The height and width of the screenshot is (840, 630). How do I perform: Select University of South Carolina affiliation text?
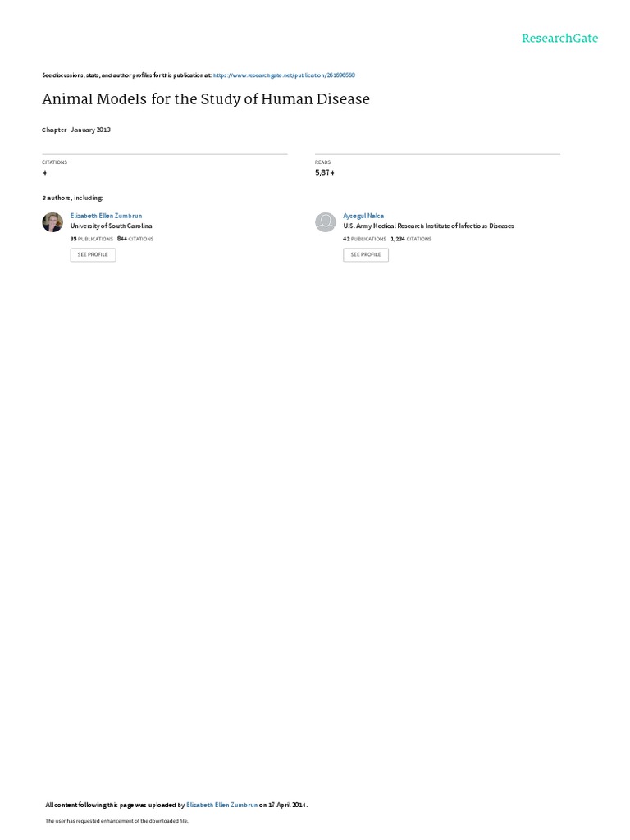coord(111,226)
